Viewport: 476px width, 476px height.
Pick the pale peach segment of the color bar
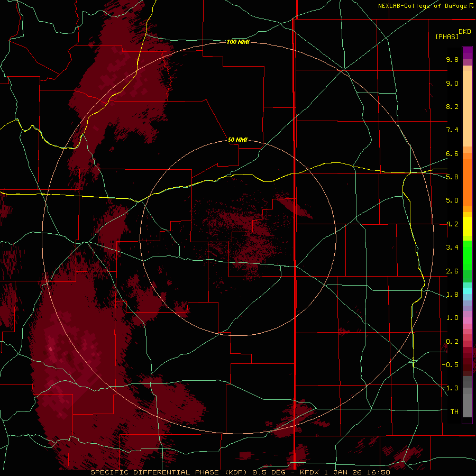pyautogui.click(x=467, y=108)
